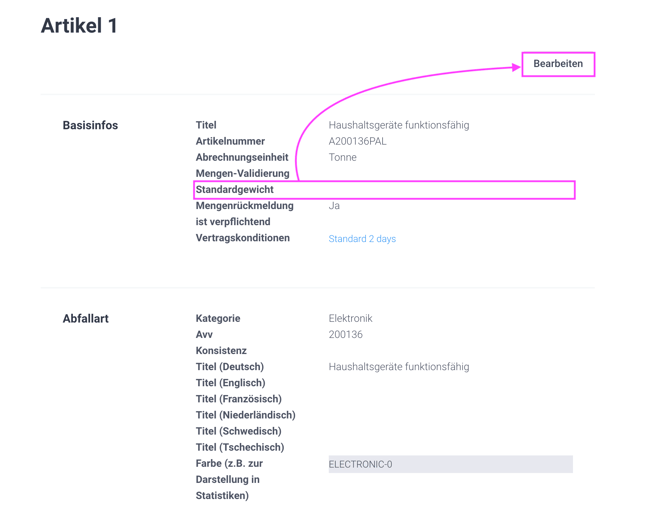Click the Ja value for Mengenrückmeldung
Image resolution: width=670 pixels, height=525 pixels.
(334, 205)
